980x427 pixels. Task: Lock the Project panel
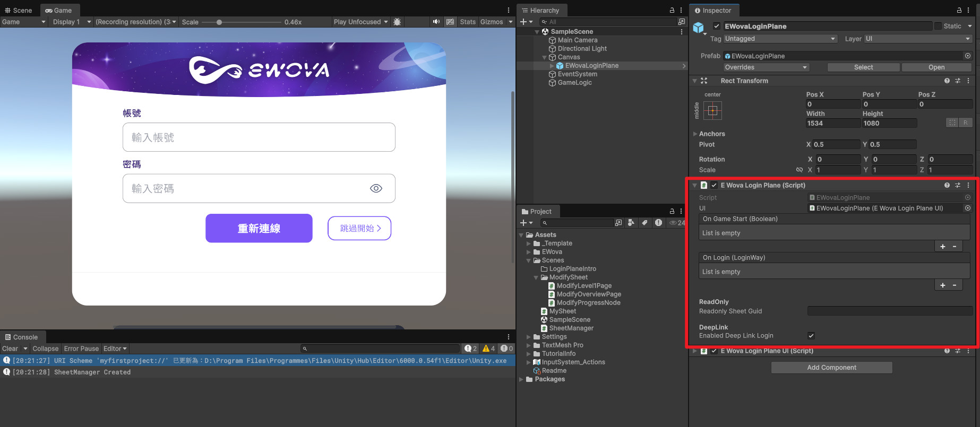click(x=672, y=211)
